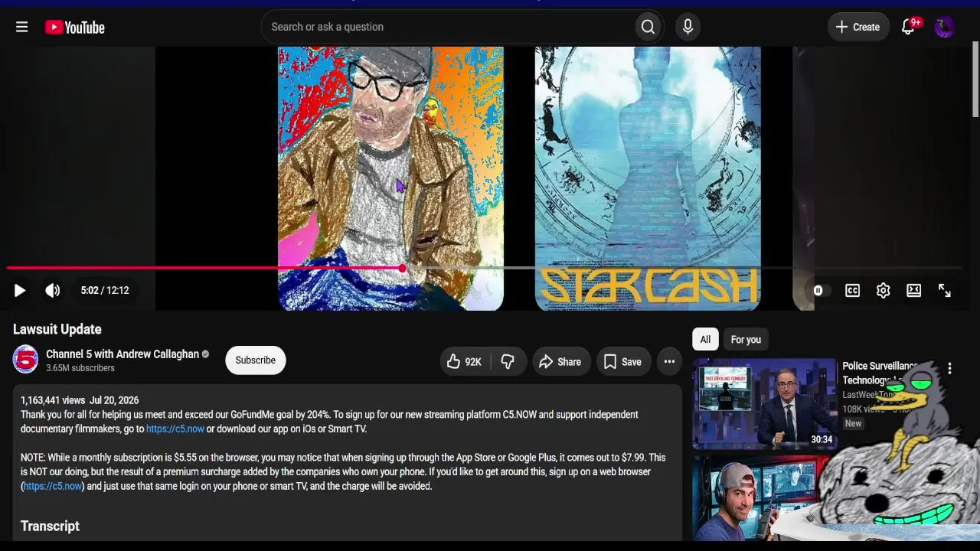Open the three-dot more actions menu under the video
This screenshot has width=980, height=551.
[x=669, y=361]
